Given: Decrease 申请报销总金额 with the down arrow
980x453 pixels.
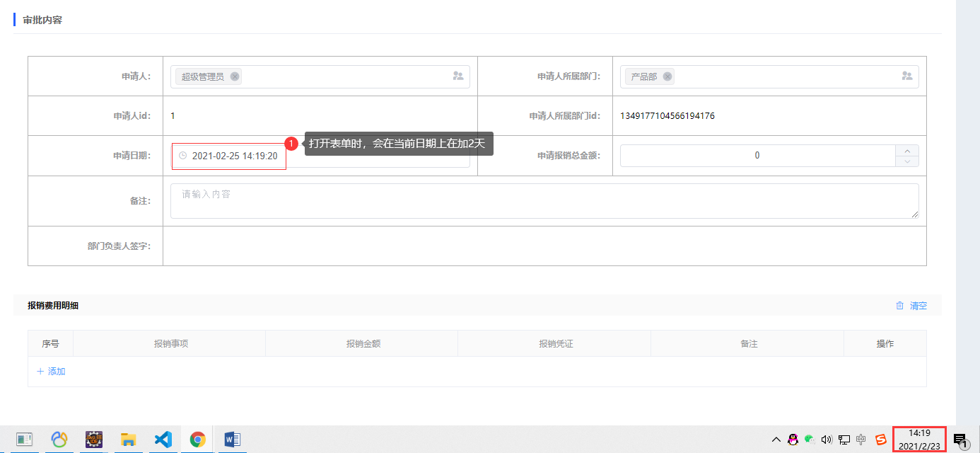Looking at the screenshot, I should [907, 161].
